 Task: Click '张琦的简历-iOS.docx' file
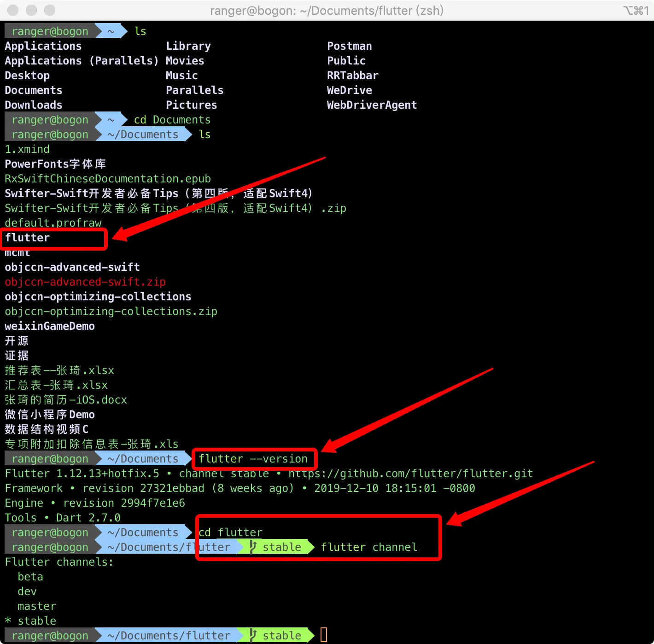click(x=66, y=400)
